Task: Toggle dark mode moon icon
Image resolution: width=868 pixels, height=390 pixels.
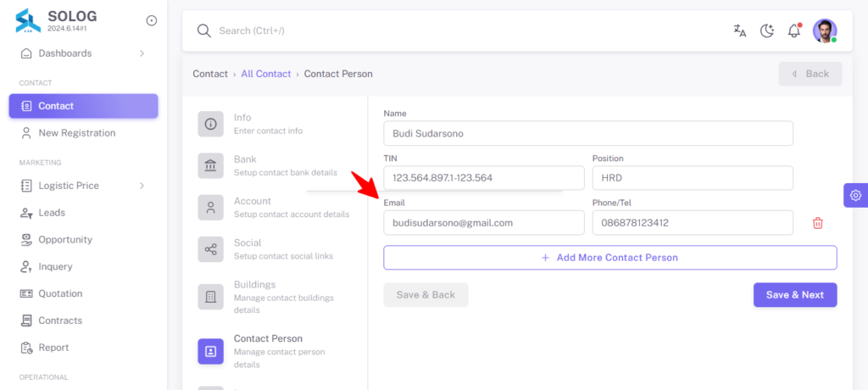Action: 766,31
